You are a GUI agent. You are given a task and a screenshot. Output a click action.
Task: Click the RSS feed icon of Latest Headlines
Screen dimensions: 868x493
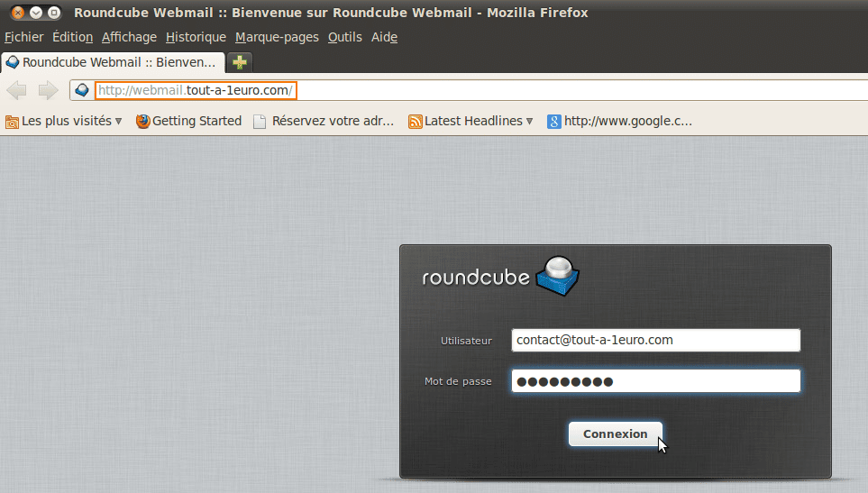(x=416, y=121)
